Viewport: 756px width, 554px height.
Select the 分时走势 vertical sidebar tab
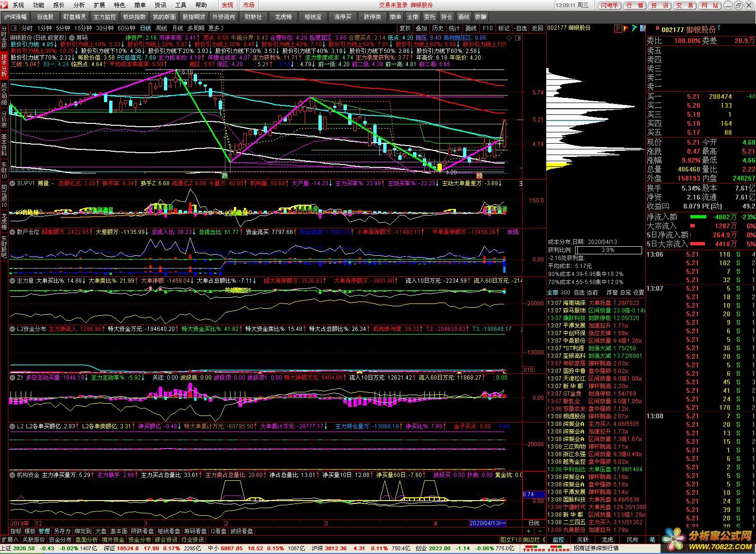click(x=4, y=38)
